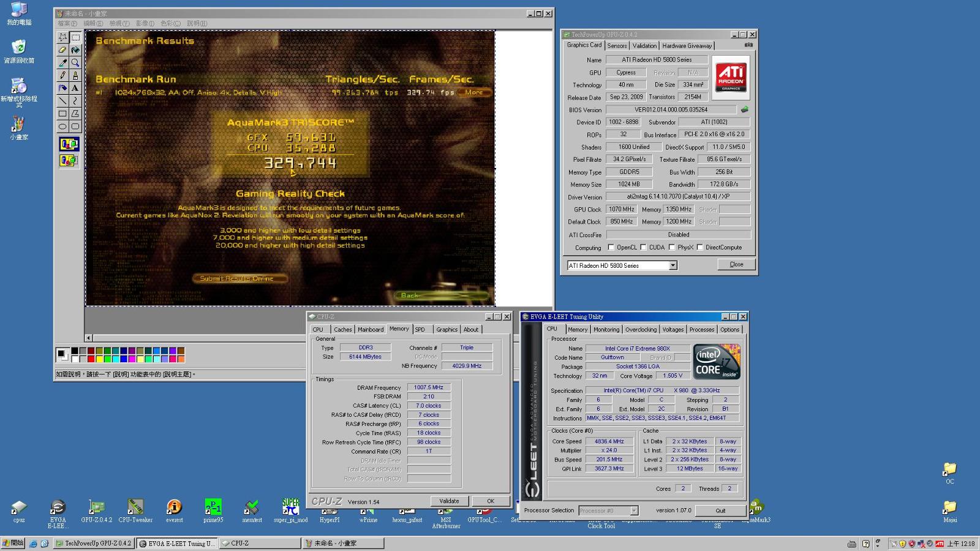Enable the DirectCompute checkbox in GPU-Z
This screenshot has height=551, width=980.
click(699, 248)
